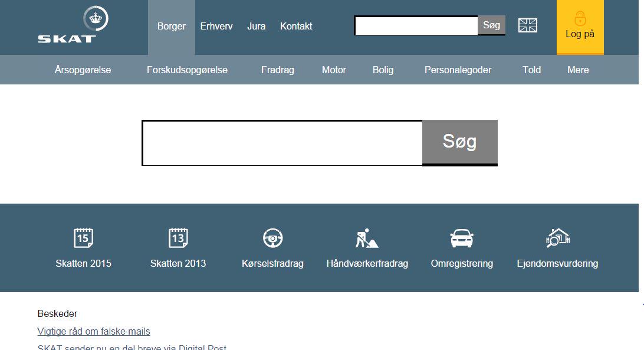Click the house Ejendomsvurdering icon
Image resolution: width=644 pixels, height=350 pixels.
[x=557, y=238]
